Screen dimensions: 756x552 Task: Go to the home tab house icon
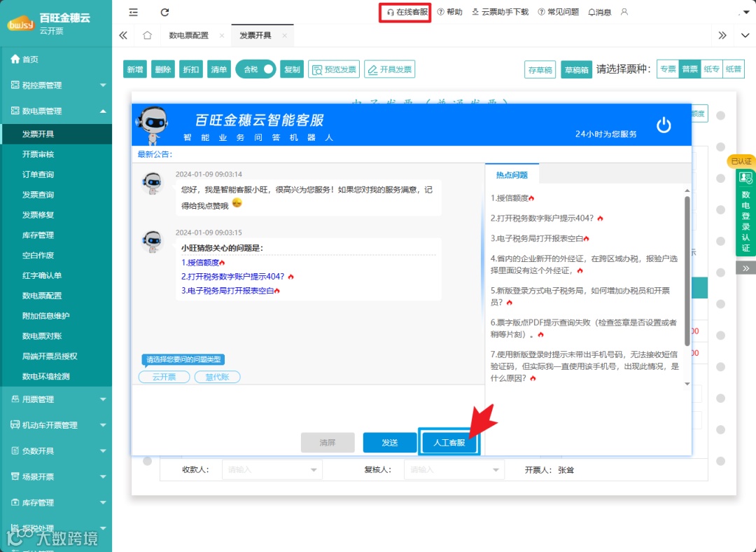(148, 35)
